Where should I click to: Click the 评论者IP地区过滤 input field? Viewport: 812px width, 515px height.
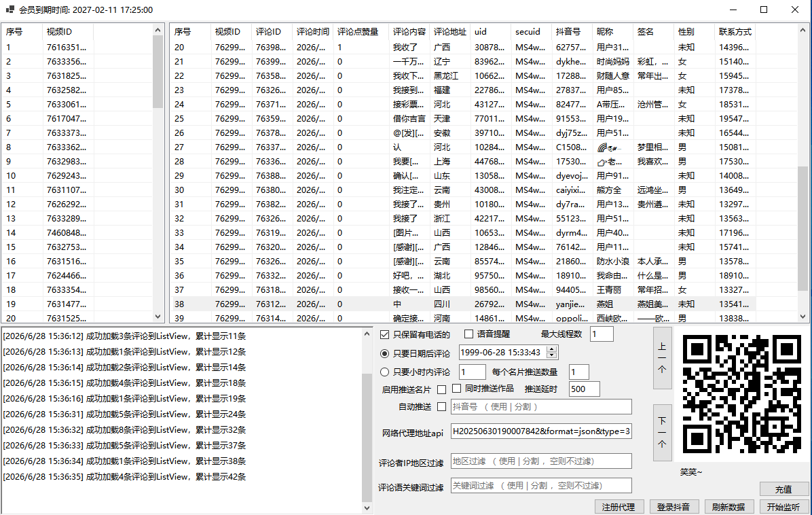[x=541, y=461]
